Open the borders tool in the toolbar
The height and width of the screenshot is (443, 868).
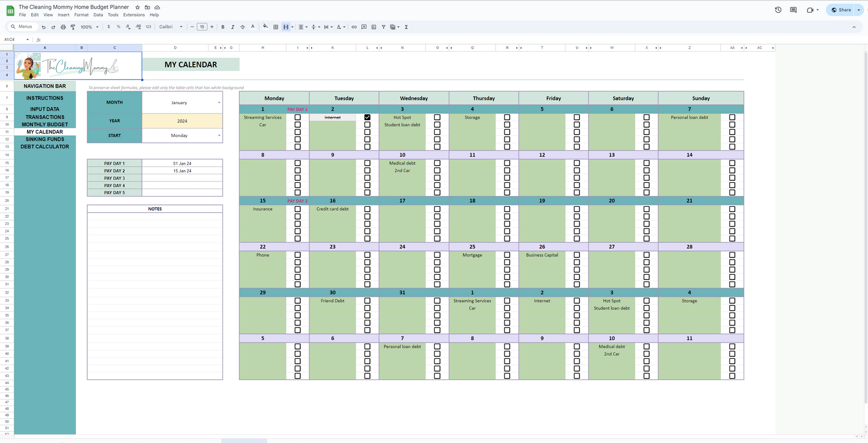tap(276, 27)
